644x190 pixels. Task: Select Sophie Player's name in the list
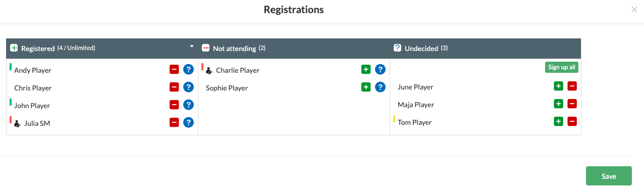[x=227, y=88]
